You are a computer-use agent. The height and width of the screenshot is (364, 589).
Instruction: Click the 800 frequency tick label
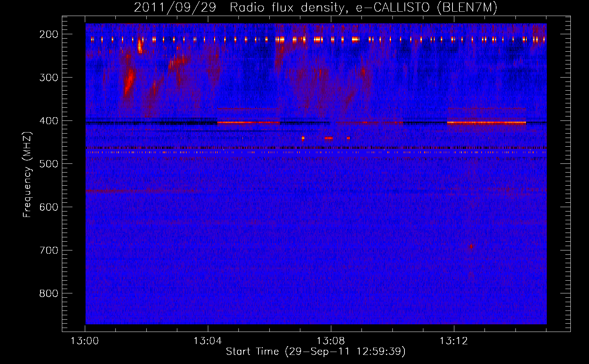click(49, 293)
